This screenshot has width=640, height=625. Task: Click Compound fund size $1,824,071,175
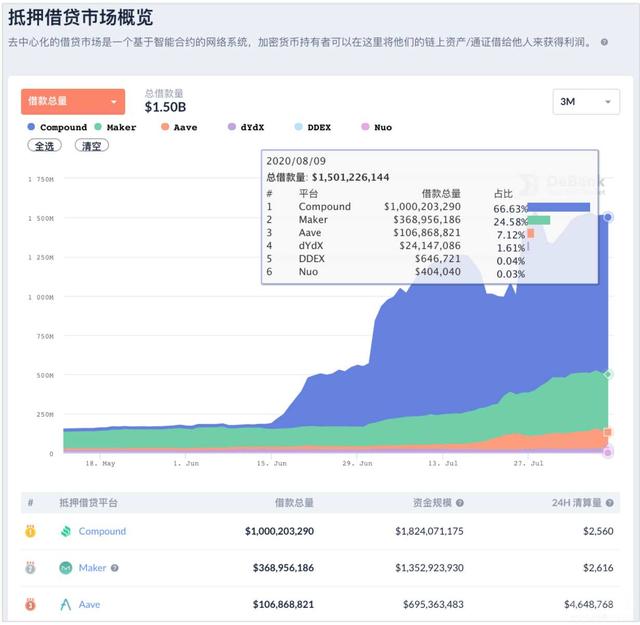(x=429, y=531)
